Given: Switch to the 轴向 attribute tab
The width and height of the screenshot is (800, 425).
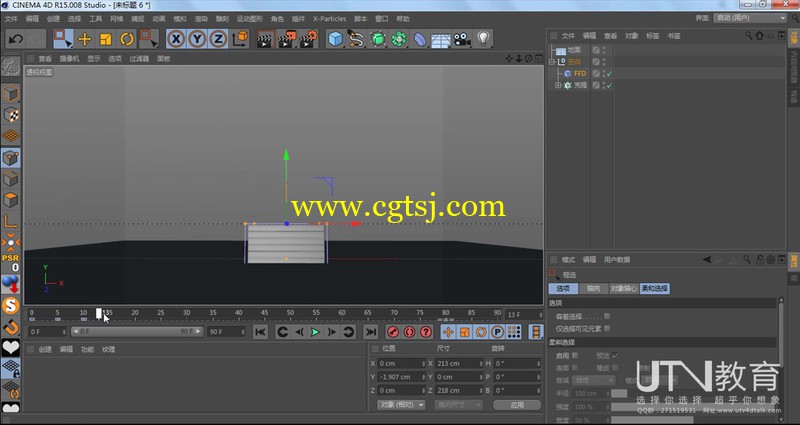Looking at the screenshot, I should coord(593,288).
